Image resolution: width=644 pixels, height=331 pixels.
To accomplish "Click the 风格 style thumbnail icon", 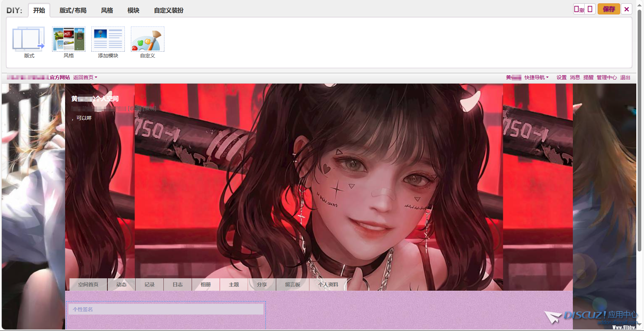I will click(x=68, y=40).
